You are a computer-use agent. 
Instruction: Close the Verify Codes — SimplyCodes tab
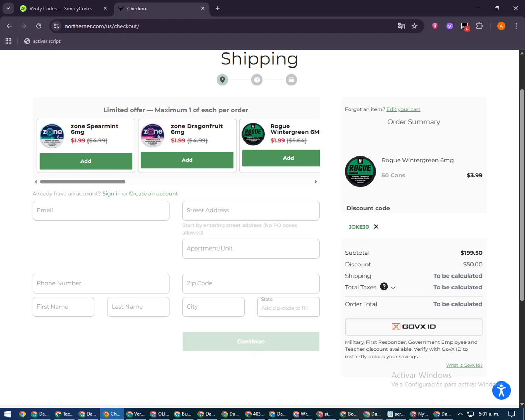tap(105, 8)
